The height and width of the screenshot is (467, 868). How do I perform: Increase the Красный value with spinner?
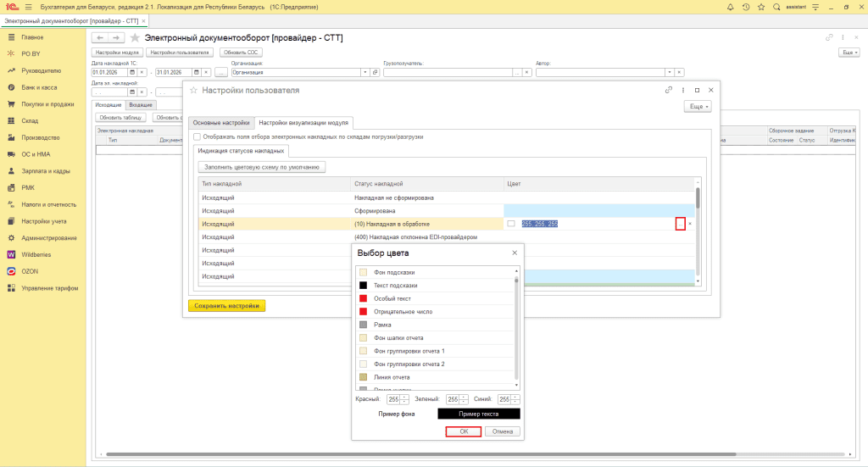point(404,397)
